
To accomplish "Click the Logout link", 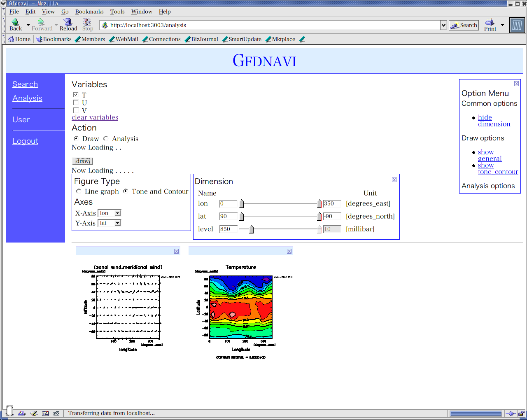I will (x=25, y=141).
